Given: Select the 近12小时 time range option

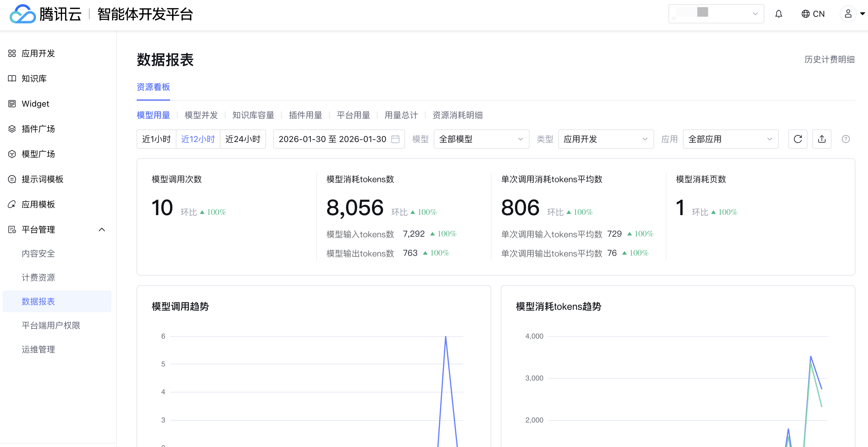Looking at the screenshot, I should [198, 139].
